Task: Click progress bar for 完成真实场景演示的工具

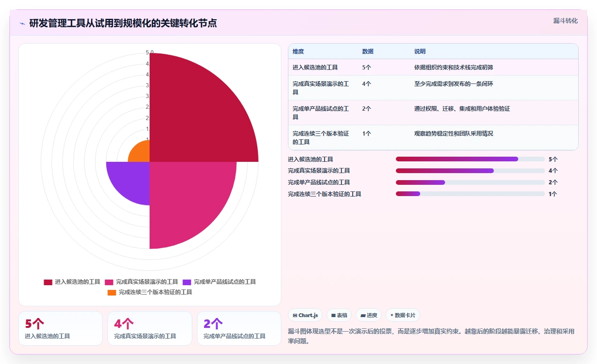Action: (x=470, y=171)
